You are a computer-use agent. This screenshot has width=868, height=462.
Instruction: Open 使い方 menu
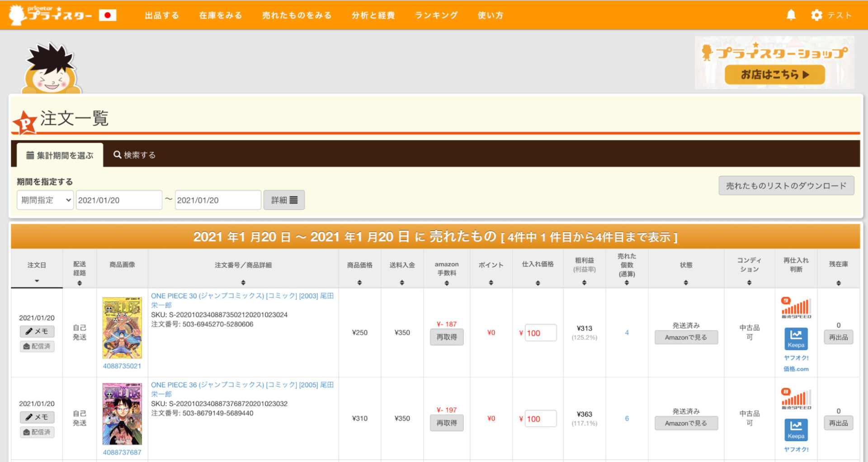coord(491,15)
